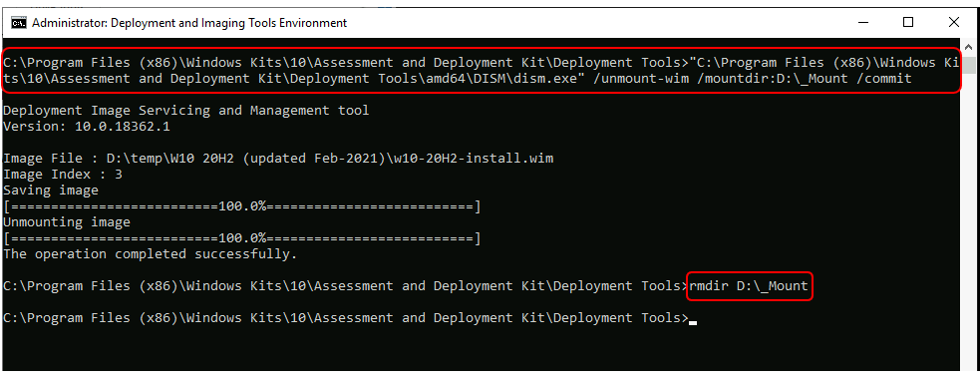Click the progress bar under 'Saving image'
Screen dimensions: 980x380
242,206
